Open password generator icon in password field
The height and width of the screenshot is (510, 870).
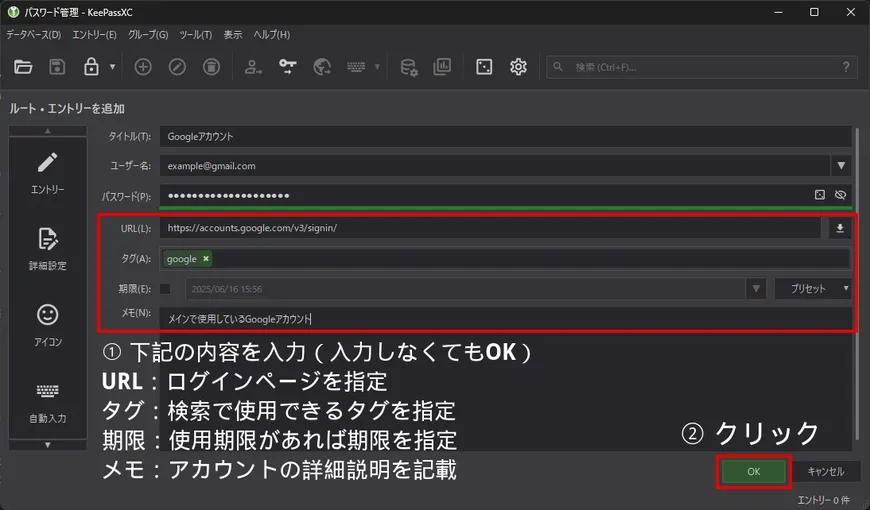(x=820, y=195)
